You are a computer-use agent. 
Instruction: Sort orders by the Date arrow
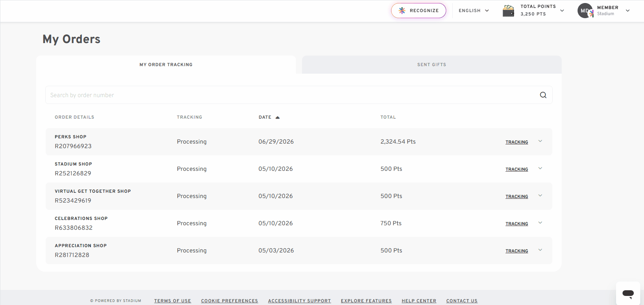click(x=277, y=117)
